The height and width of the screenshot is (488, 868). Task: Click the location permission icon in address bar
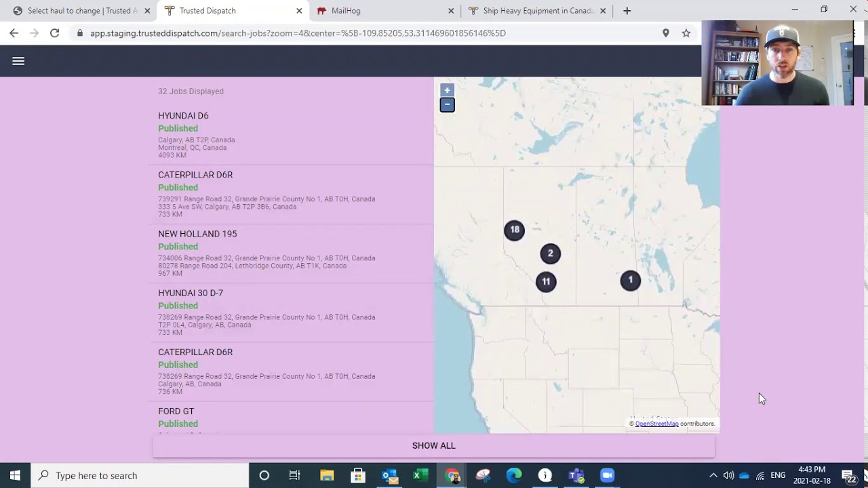coord(666,33)
